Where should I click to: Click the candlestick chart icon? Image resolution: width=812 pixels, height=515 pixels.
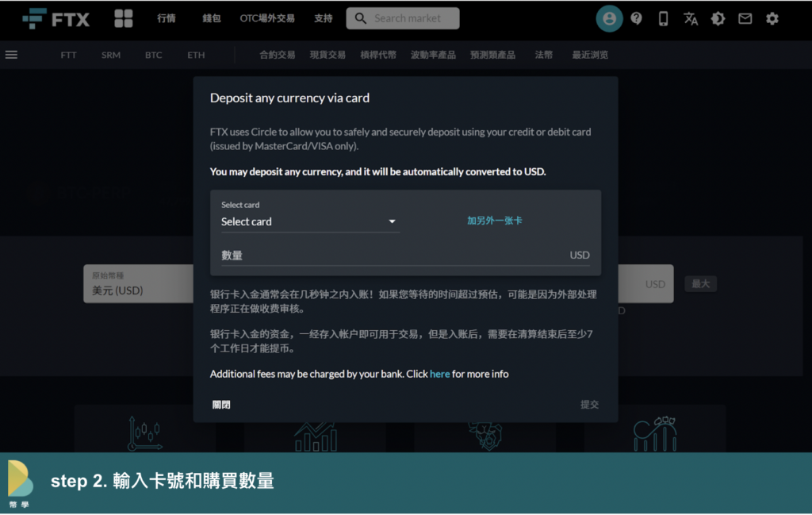pos(145,433)
